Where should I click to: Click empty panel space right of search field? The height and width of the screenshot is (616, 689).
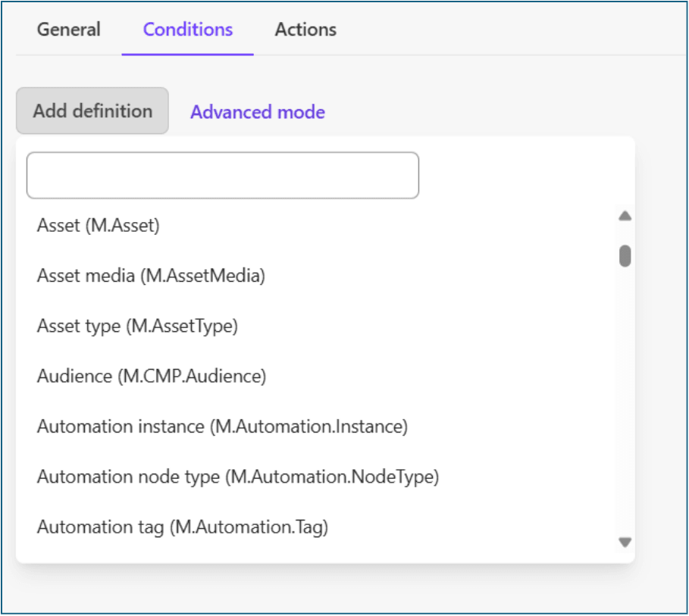[x=523, y=176]
